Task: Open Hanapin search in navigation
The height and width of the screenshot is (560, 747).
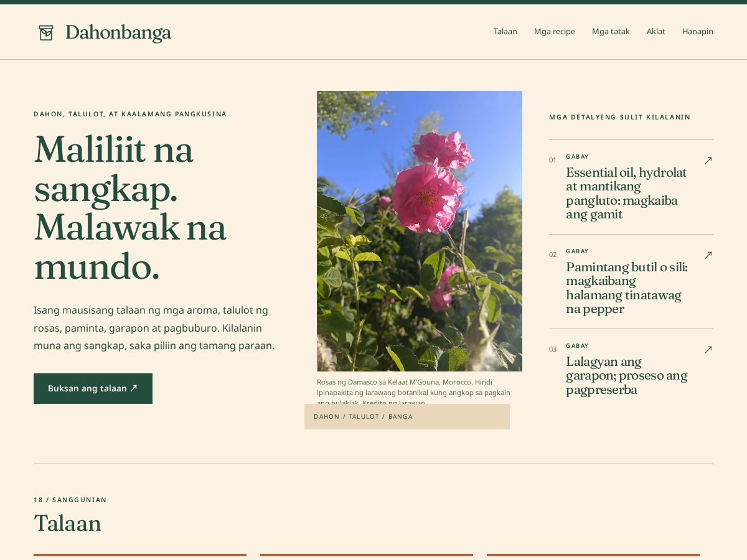Action: tap(698, 31)
